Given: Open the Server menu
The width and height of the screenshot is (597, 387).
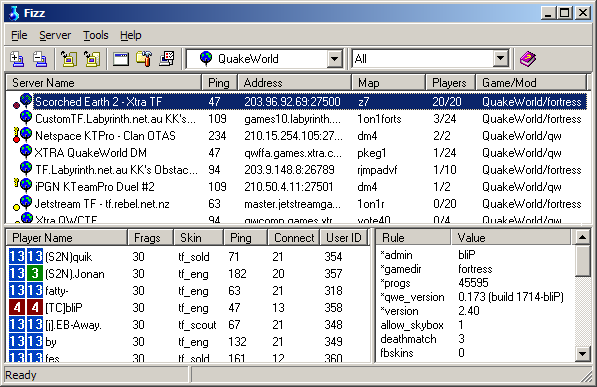Looking at the screenshot, I should (55, 35).
